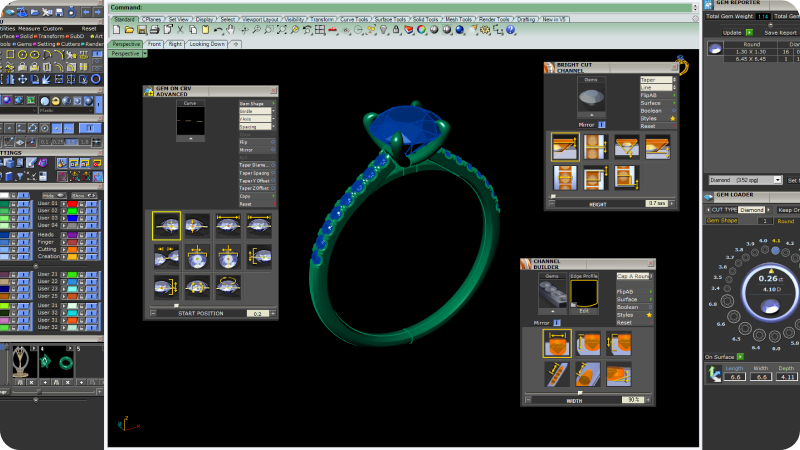The height and width of the screenshot is (450, 800).
Task: Expand Curve preview arrow in Gem On Crv panel
Action: pos(190,139)
